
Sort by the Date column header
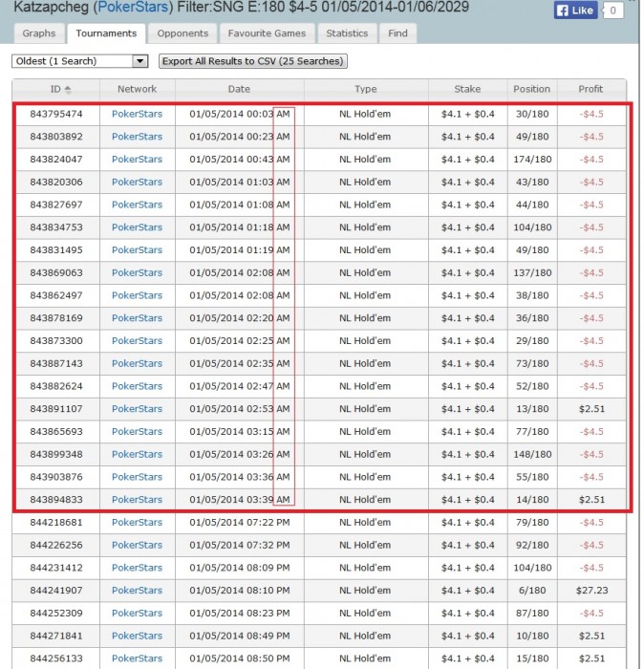click(239, 89)
